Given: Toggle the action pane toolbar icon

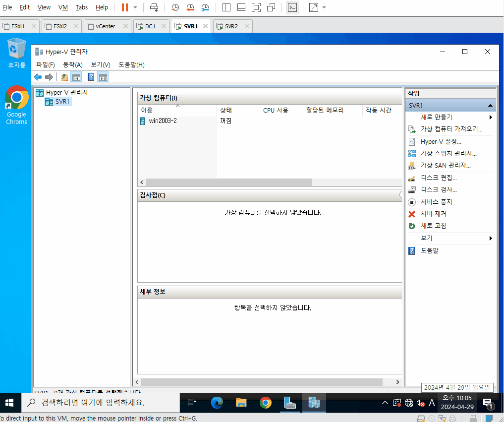Looking at the screenshot, I should (x=103, y=77).
